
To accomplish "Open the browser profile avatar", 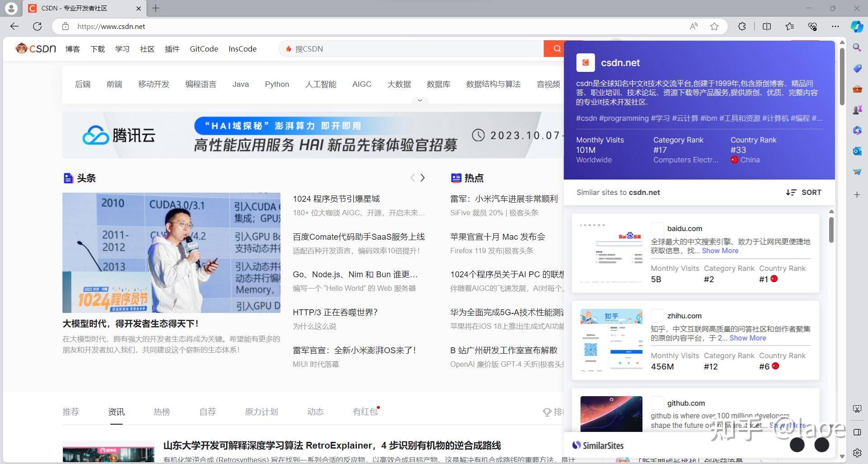I will [11, 8].
